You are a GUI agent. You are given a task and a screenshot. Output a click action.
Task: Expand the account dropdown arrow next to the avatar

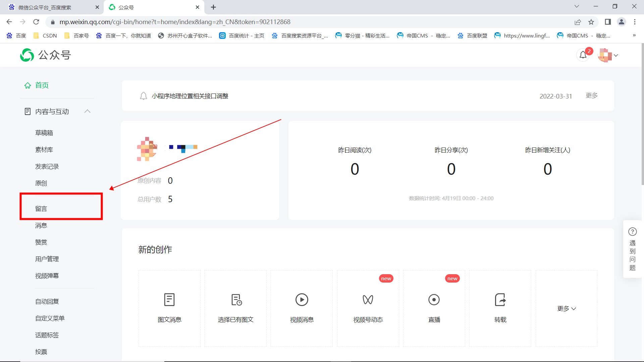pyautogui.click(x=616, y=56)
